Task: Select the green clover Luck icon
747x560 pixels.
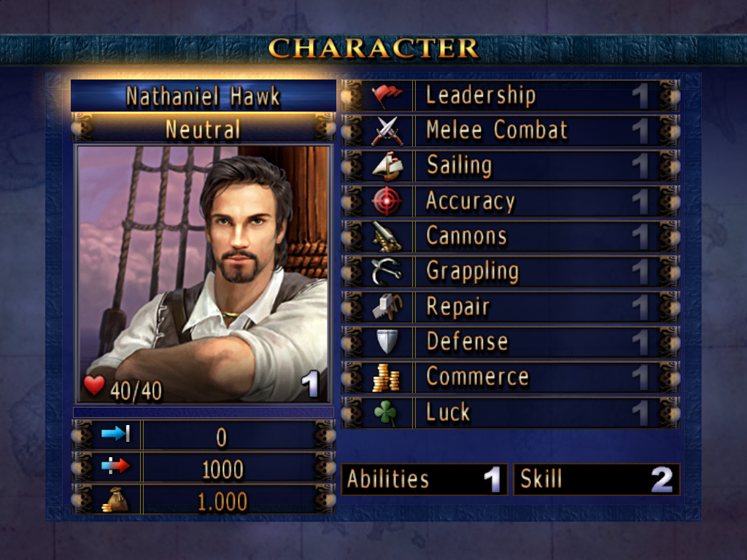Action: 385,413
